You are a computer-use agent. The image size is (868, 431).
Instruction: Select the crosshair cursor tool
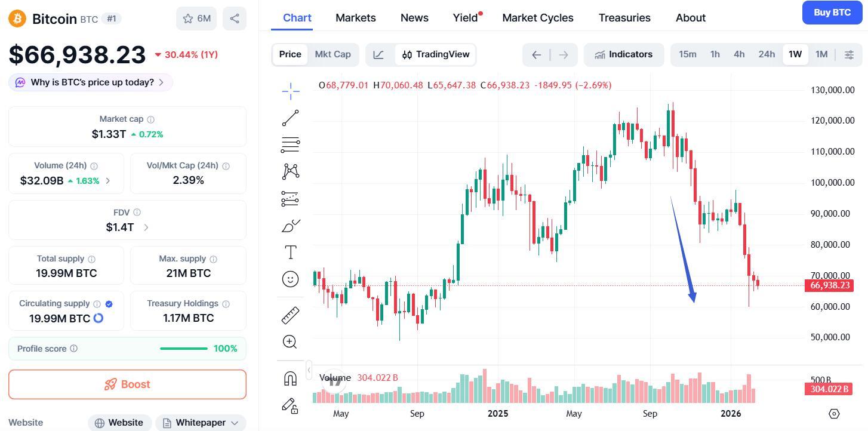point(290,91)
